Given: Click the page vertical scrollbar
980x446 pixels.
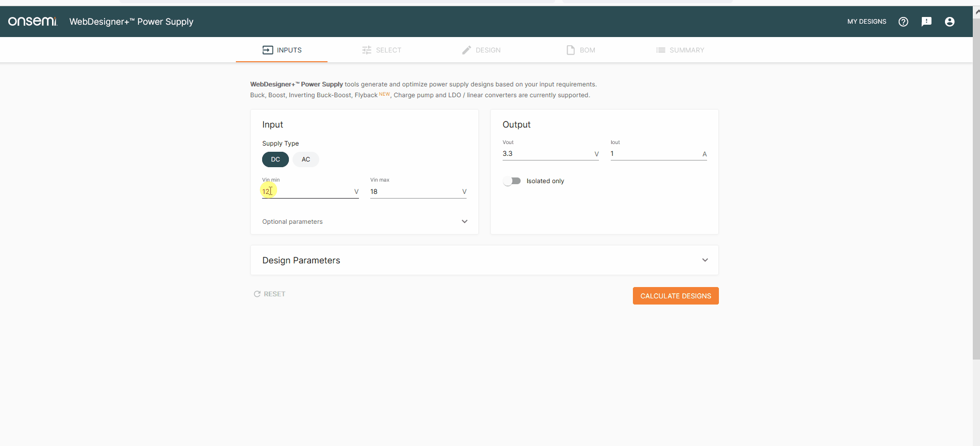Looking at the screenshot, I should pyautogui.click(x=976, y=206).
